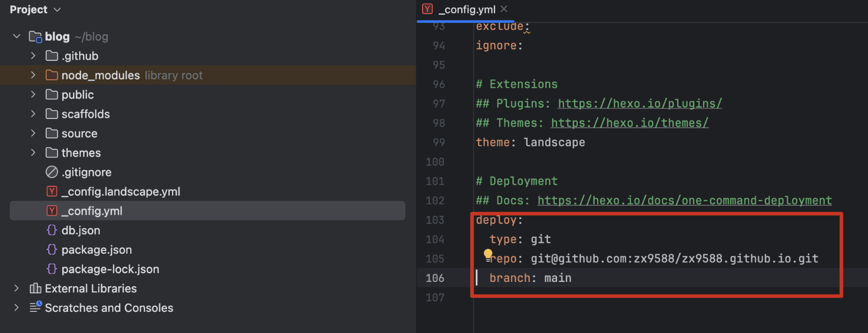Click the yellow lightbulb intention icon
Screen dimensions: 868x333
coord(488,254)
